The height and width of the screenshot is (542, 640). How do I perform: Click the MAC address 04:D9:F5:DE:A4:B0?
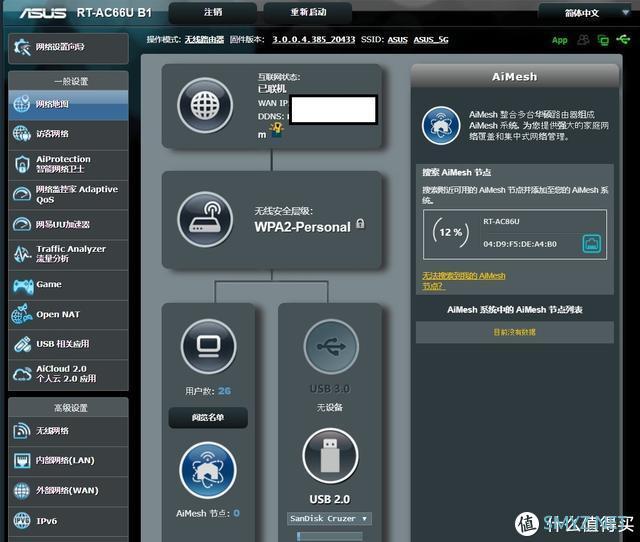click(x=520, y=244)
